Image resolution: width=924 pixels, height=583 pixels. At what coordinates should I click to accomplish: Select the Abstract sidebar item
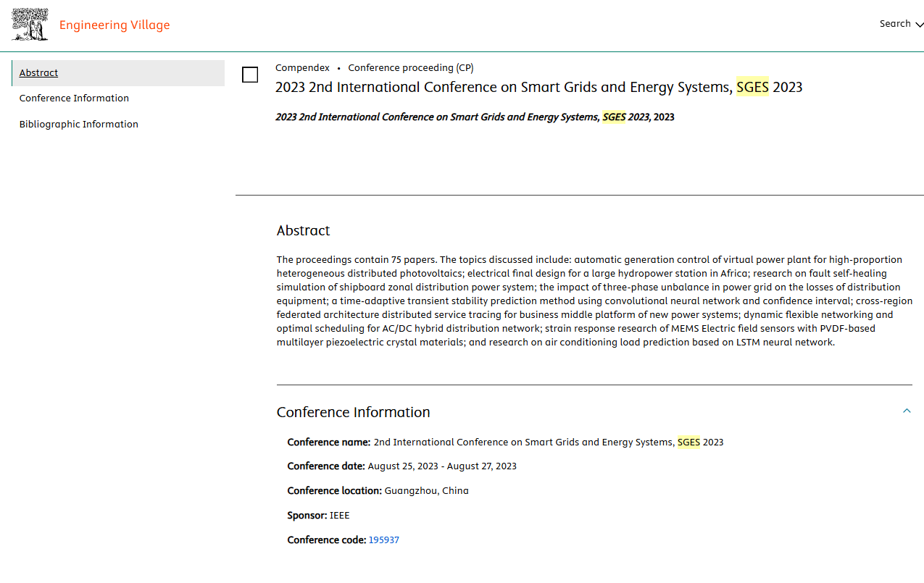coord(118,73)
